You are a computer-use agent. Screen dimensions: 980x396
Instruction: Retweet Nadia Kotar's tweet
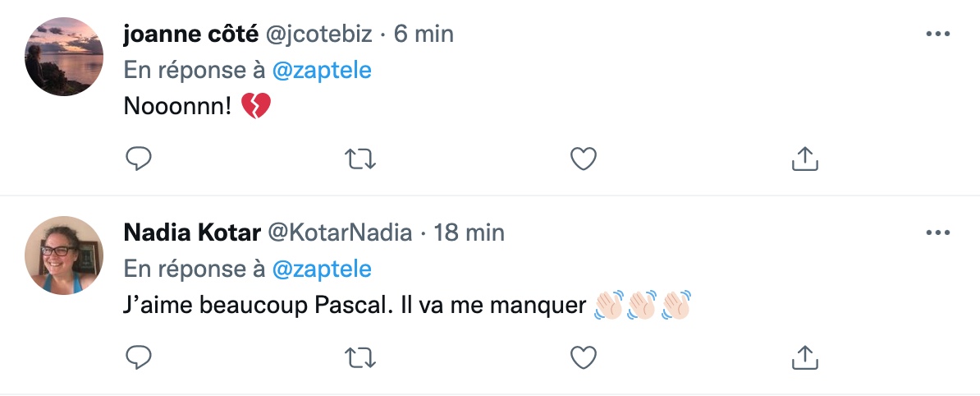pyautogui.click(x=360, y=358)
